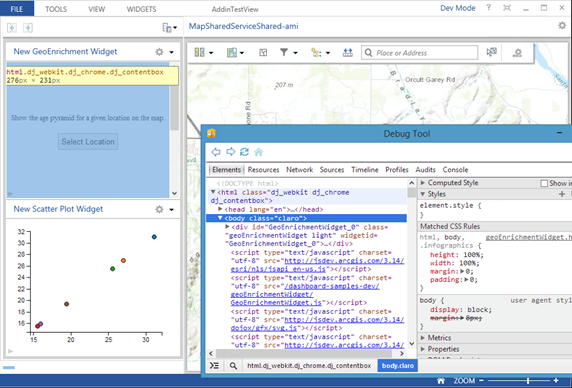Open the esri jsapi_en-us.js script link
The width and height of the screenshot is (572, 388).
pos(317,265)
